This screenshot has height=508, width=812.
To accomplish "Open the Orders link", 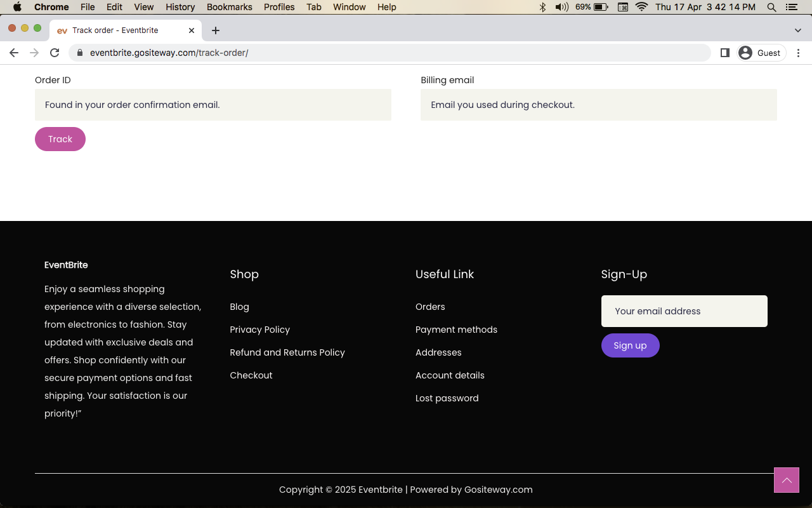I will pyautogui.click(x=430, y=307).
